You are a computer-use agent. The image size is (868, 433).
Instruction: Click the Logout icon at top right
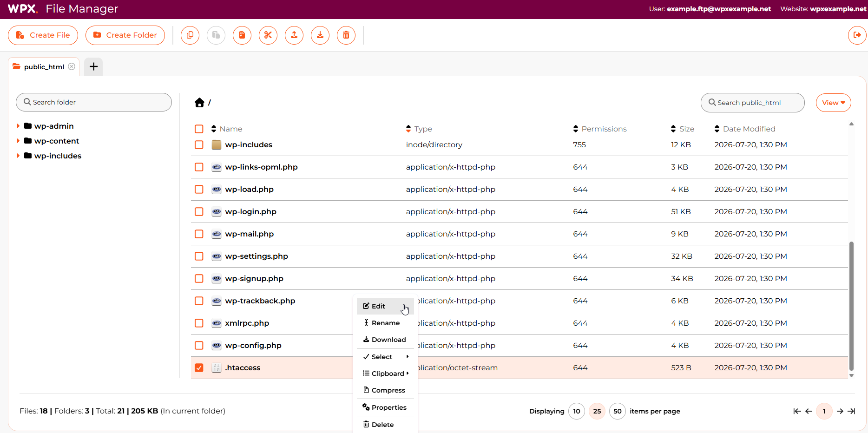pos(857,35)
